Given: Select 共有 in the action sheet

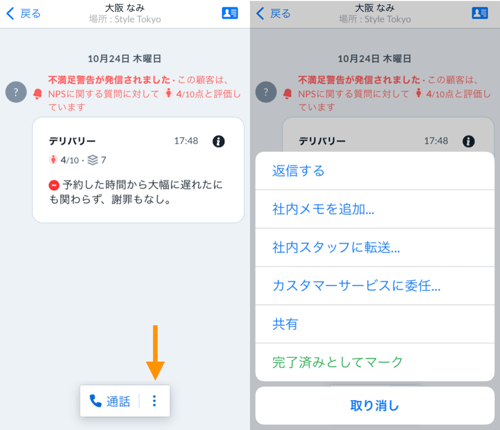Looking at the screenshot, I should (375, 324).
